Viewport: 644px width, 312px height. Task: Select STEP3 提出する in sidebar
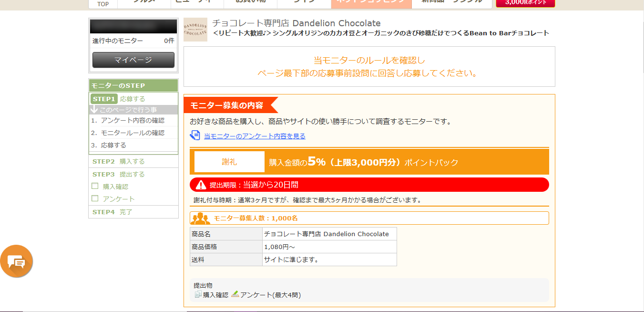(133, 174)
